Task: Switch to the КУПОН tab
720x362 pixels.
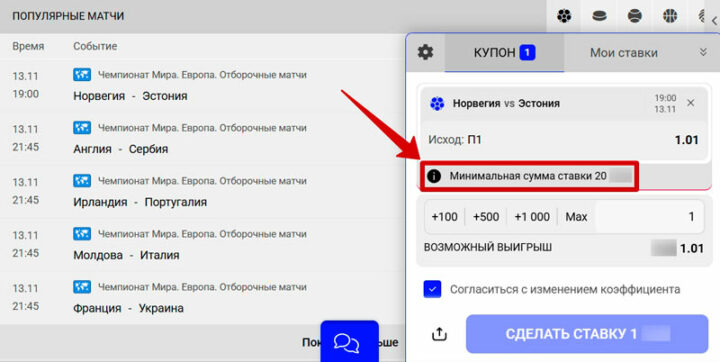Action: (x=504, y=53)
